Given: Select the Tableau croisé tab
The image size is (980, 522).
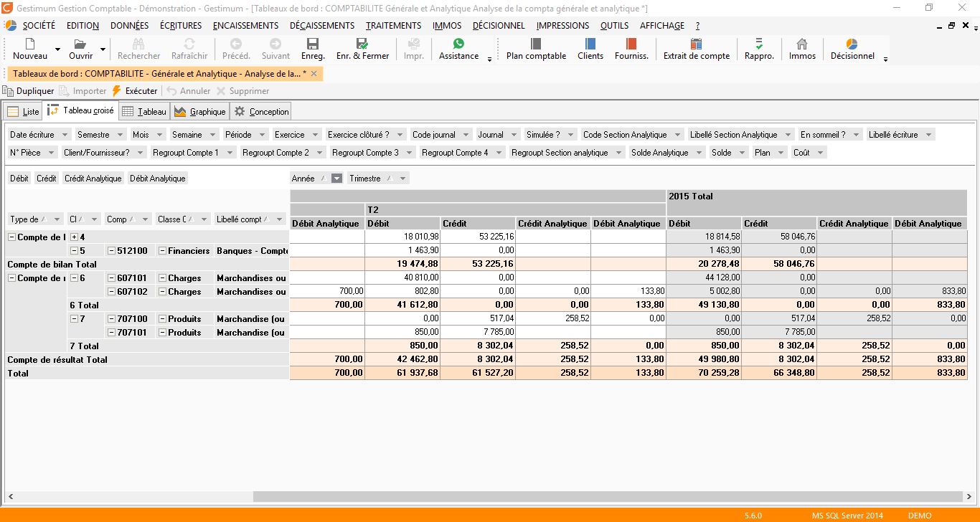Looking at the screenshot, I should coord(80,111).
